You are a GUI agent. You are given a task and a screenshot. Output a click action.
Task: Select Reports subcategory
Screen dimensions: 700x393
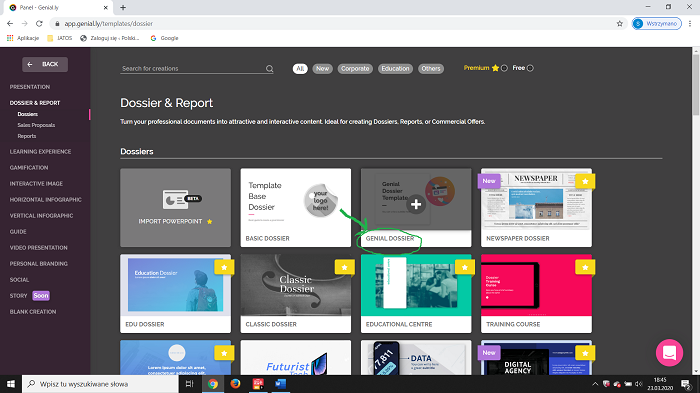tap(27, 136)
